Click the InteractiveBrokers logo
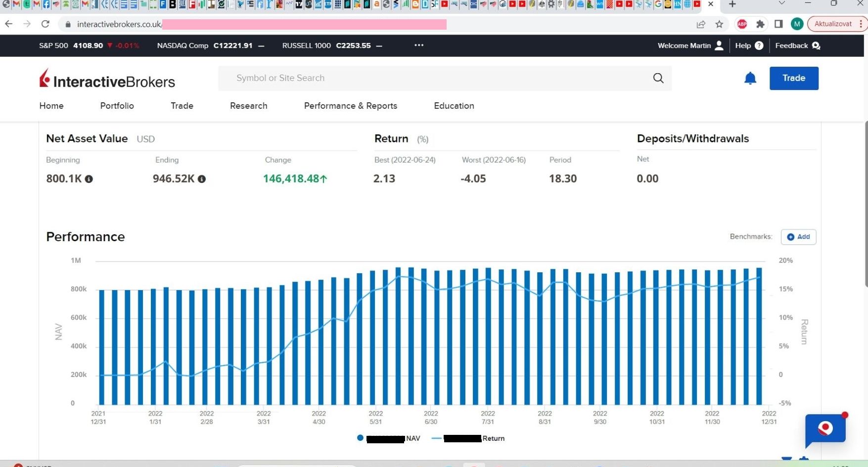The image size is (868, 467). (107, 79)
